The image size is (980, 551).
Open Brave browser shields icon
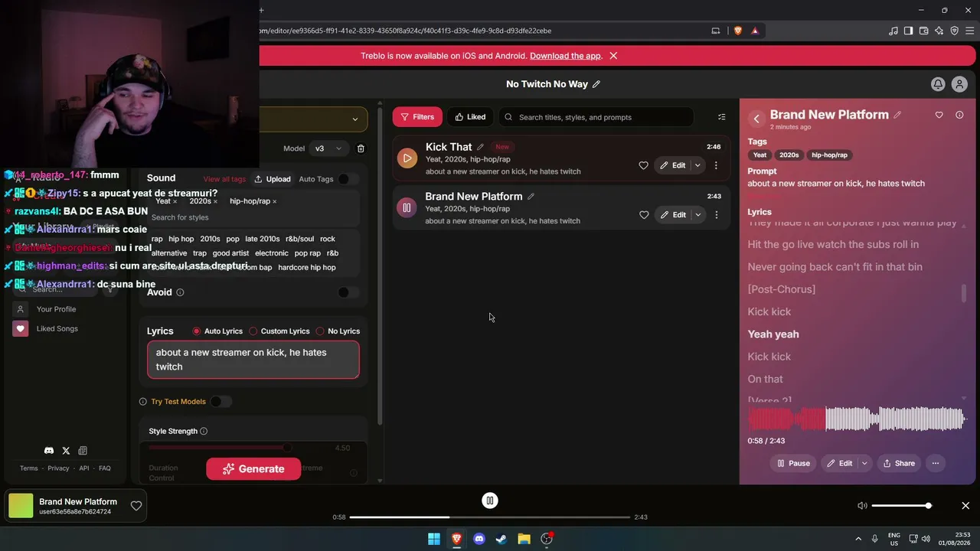tap(738, 31)
